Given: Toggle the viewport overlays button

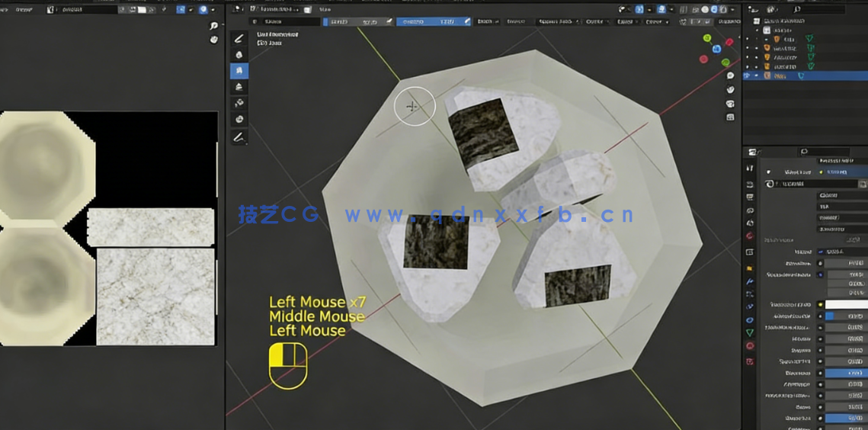Looking at the screenshot, I should (x=661, y=9).
